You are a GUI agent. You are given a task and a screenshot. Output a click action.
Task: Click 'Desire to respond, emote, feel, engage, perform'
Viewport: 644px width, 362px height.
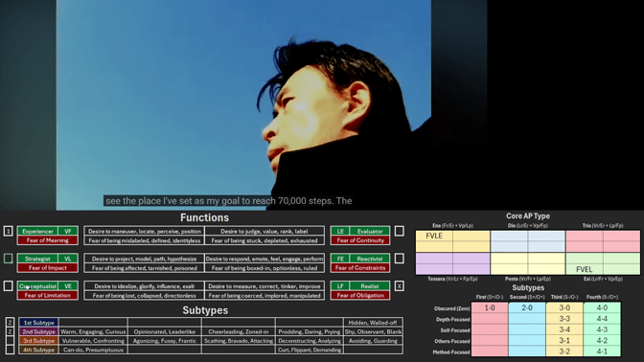tap(264, 259)
